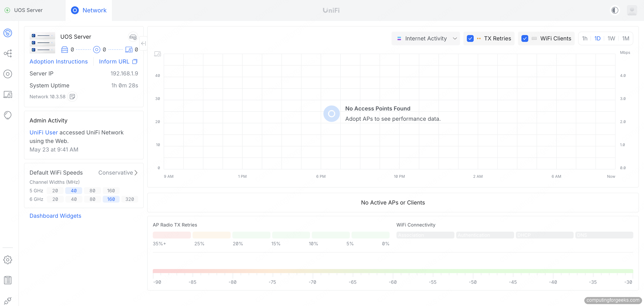Select 6 GHz channel width 40

(x=74, y=199)
